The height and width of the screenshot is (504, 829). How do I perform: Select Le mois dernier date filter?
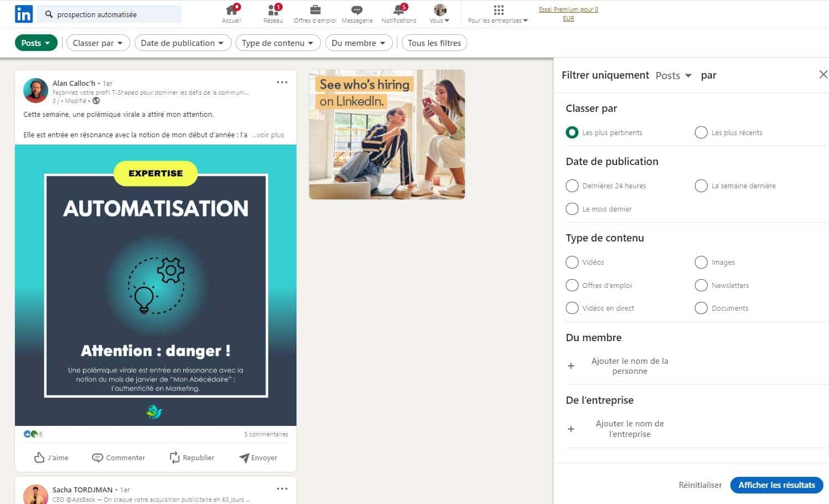click(572, 209)
